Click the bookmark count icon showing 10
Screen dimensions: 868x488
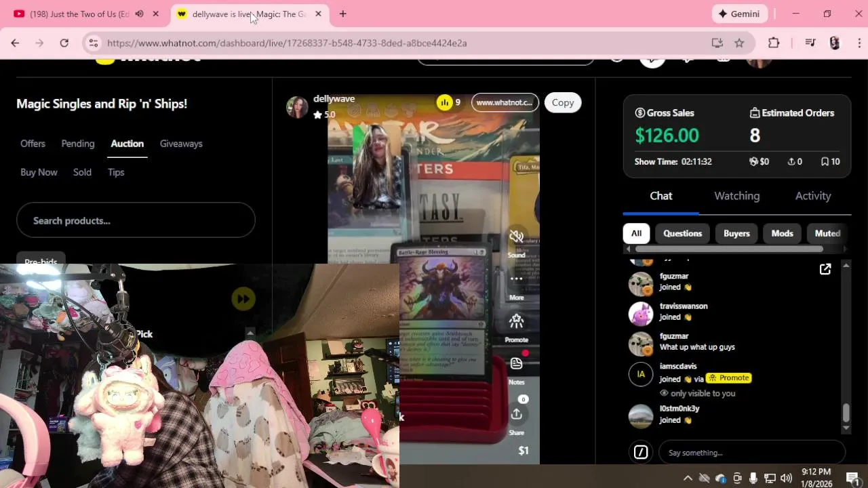coord(825,161)
